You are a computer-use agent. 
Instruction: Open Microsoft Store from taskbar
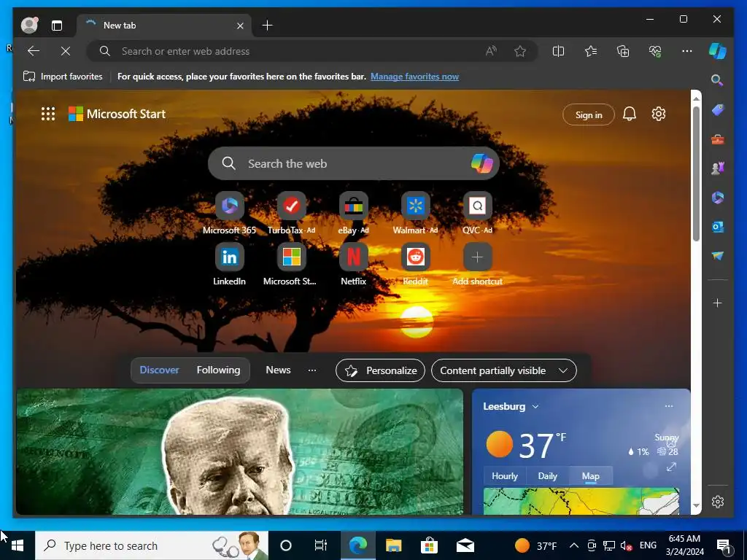point(429,545)
